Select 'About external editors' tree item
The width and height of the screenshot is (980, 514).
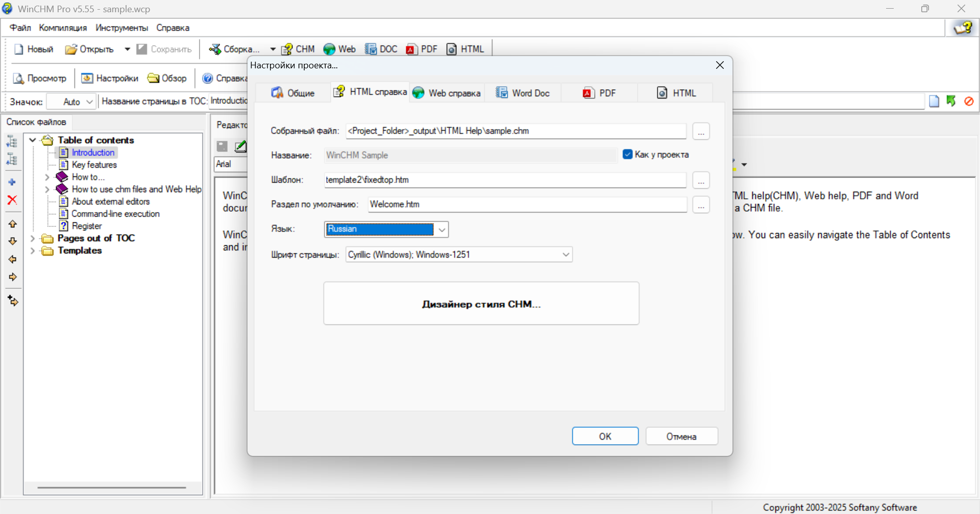[111, 201]
